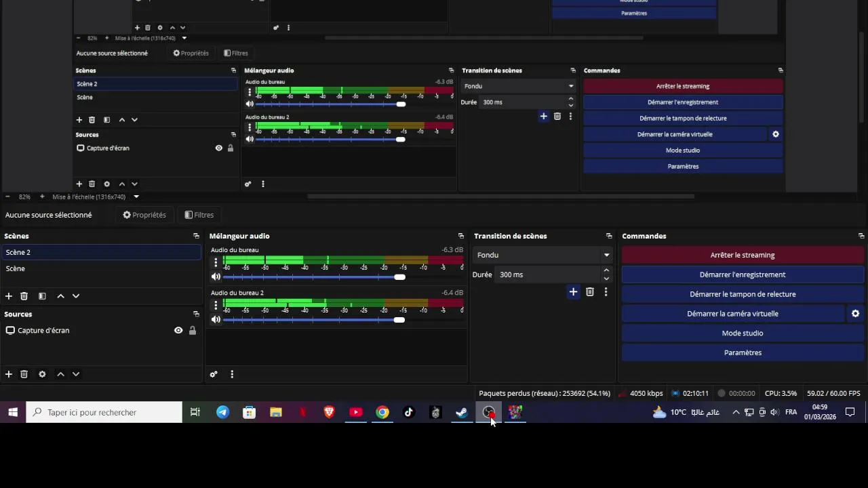Decrease the main Durée 300 ms with down arrow
The width and height of the screenshot is (868, 488).
pos(606,279)
